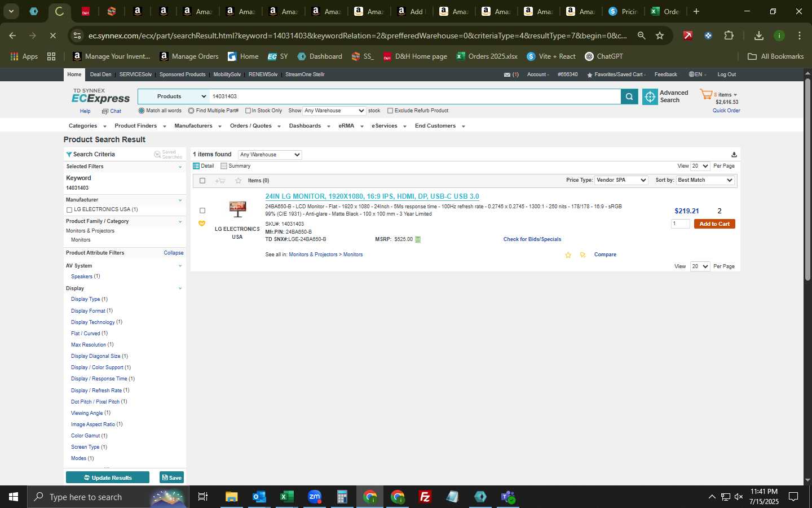This screenshot has width=812, height=508.
Task: Open Microsoft Teams from the taskbar
Action: [508, 497]
